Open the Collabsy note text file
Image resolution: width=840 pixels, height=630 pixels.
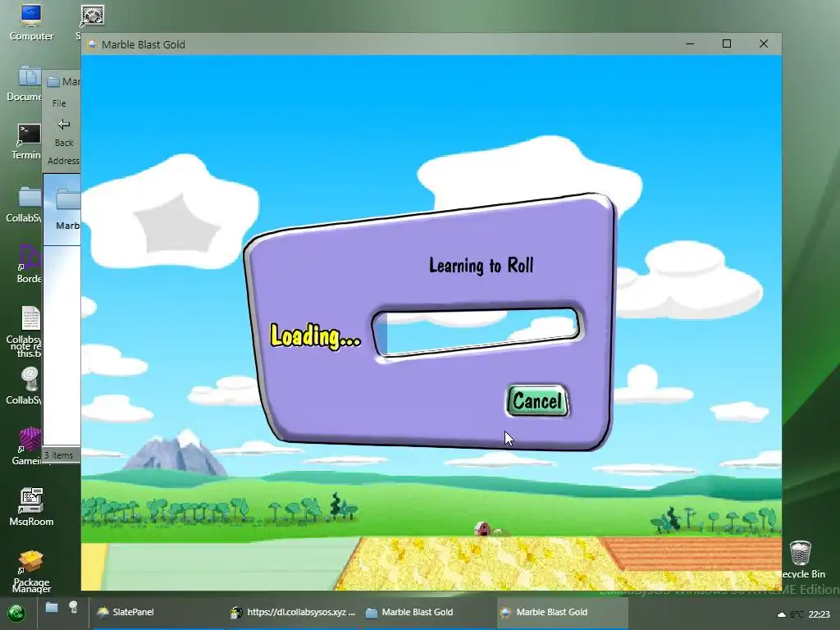pyautogui.click(x=25, y=331)
